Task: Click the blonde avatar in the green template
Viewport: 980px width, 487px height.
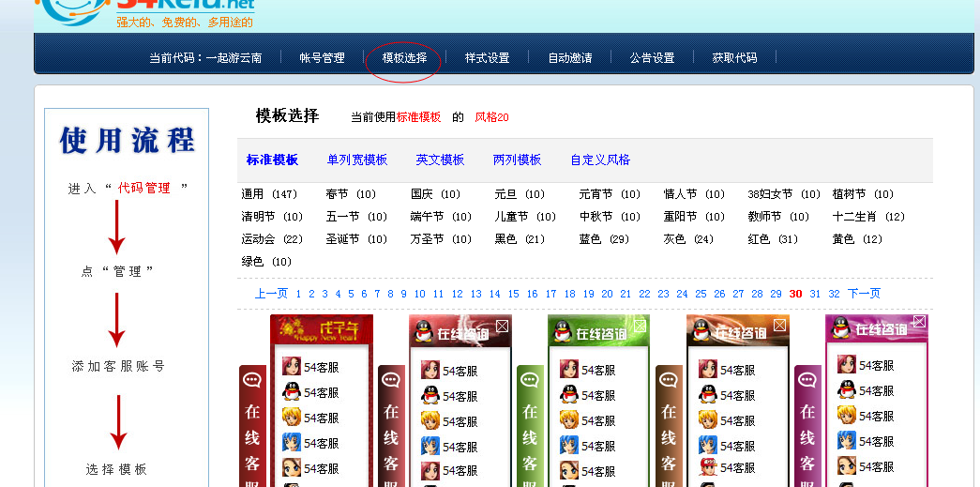Action: pos(569,419)
